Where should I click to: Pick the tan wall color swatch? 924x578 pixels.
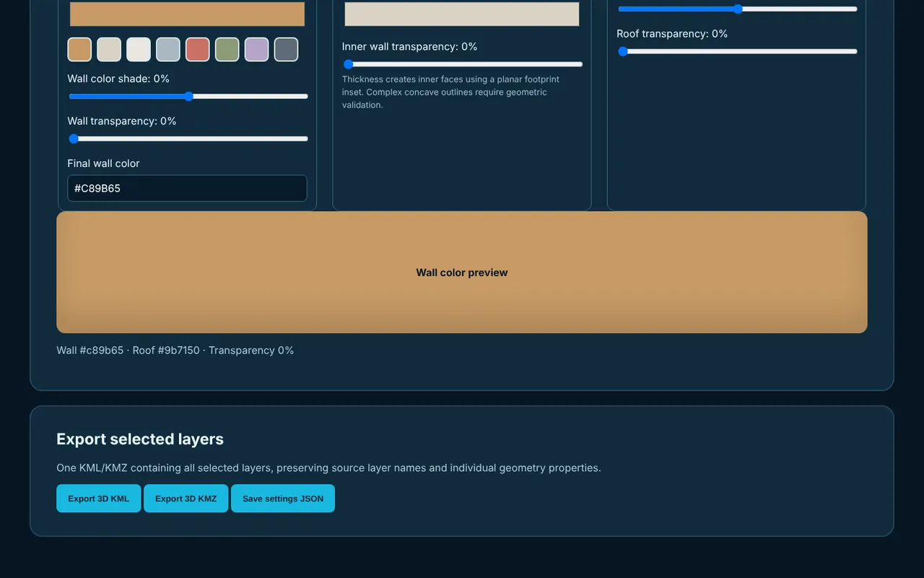coord(79,50)
